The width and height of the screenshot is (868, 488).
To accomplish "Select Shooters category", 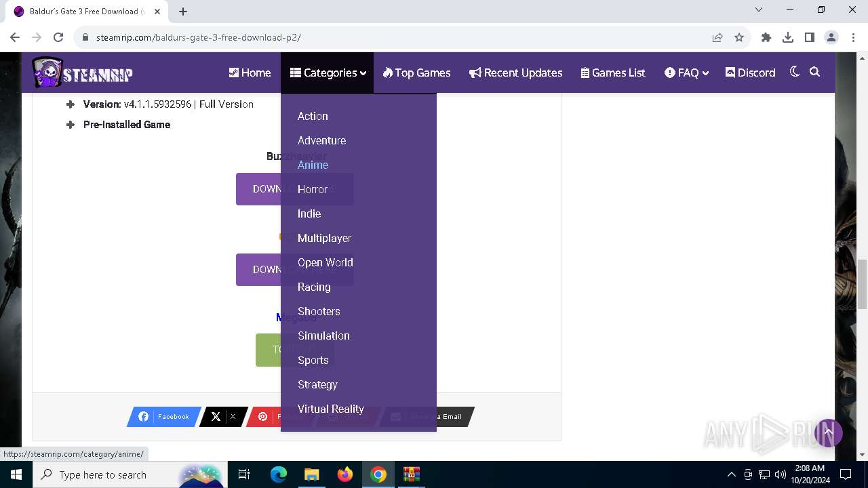I will [x=319, y=311].
